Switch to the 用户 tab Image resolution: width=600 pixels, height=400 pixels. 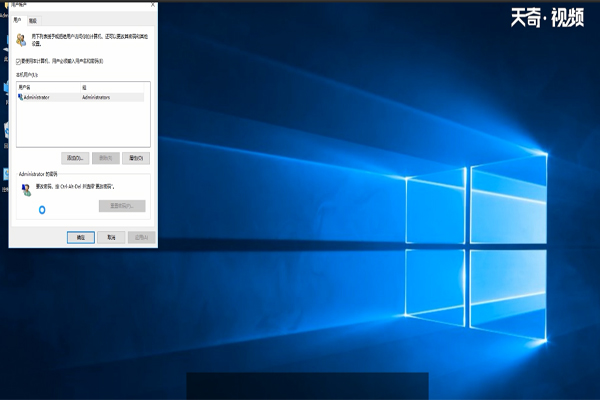(x=18, y=20)
